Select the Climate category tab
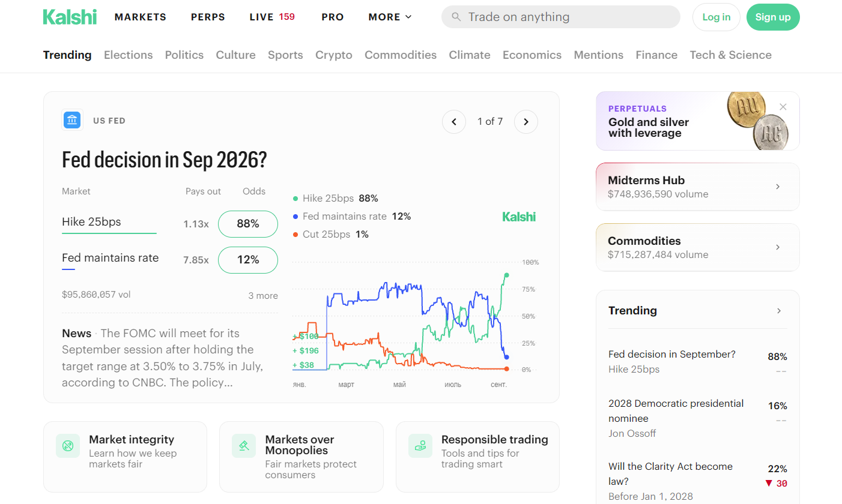Screen dimensions: 842x504 tap(470, 55)
